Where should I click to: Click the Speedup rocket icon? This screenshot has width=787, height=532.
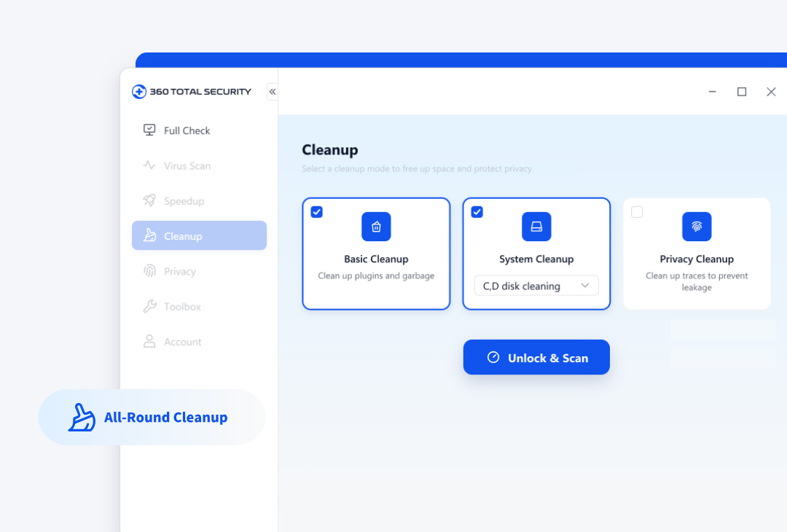[149, 200]
